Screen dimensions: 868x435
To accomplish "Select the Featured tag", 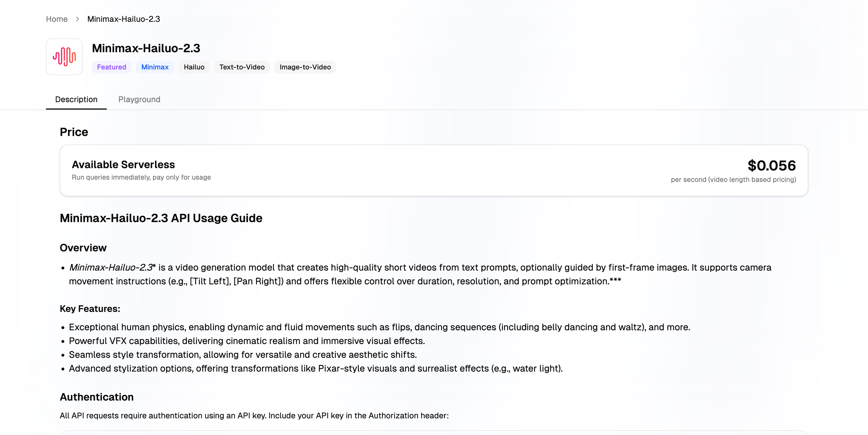I will coord(112,67).
